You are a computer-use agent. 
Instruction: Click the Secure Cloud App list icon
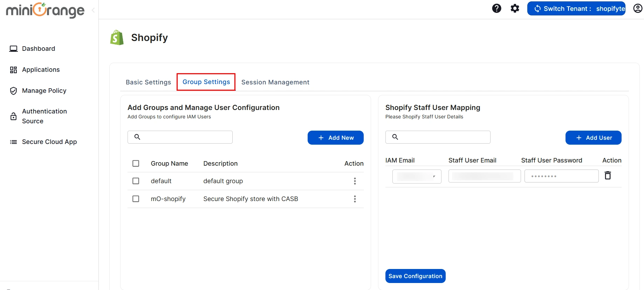13,142
